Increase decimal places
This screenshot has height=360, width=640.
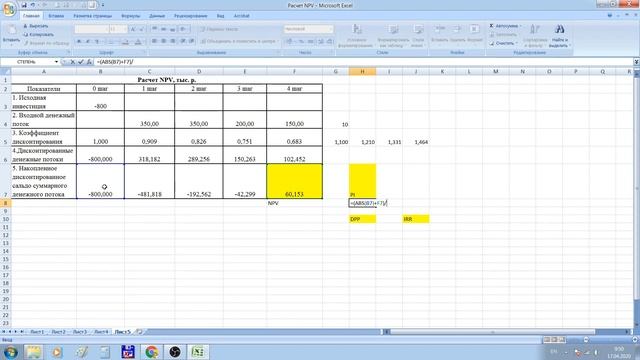321,42
